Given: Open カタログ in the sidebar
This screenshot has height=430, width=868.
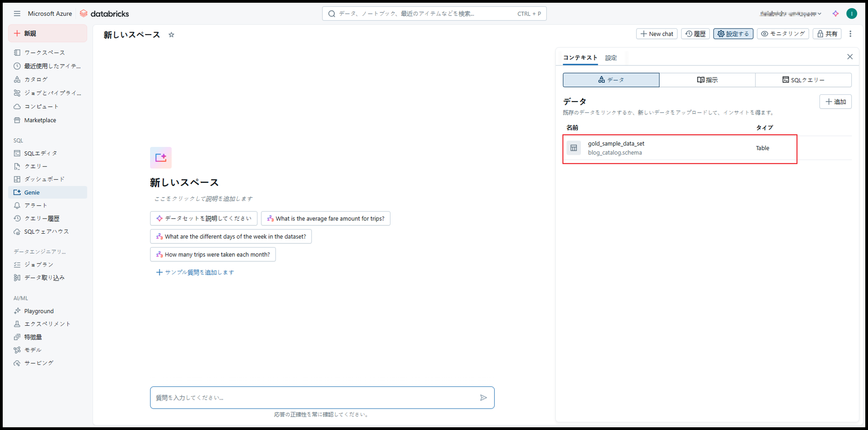Looking at the screenshot, I should [x=36, y=79].
